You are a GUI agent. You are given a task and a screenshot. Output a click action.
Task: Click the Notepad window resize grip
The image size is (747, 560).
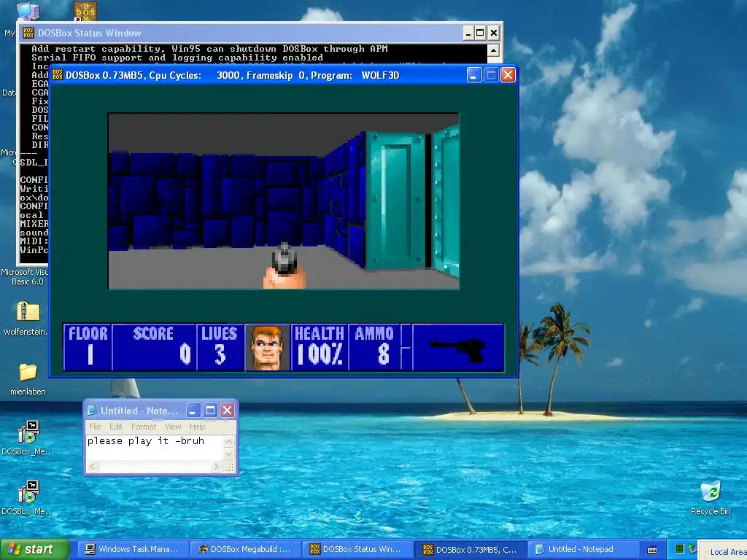pos(230,467)
